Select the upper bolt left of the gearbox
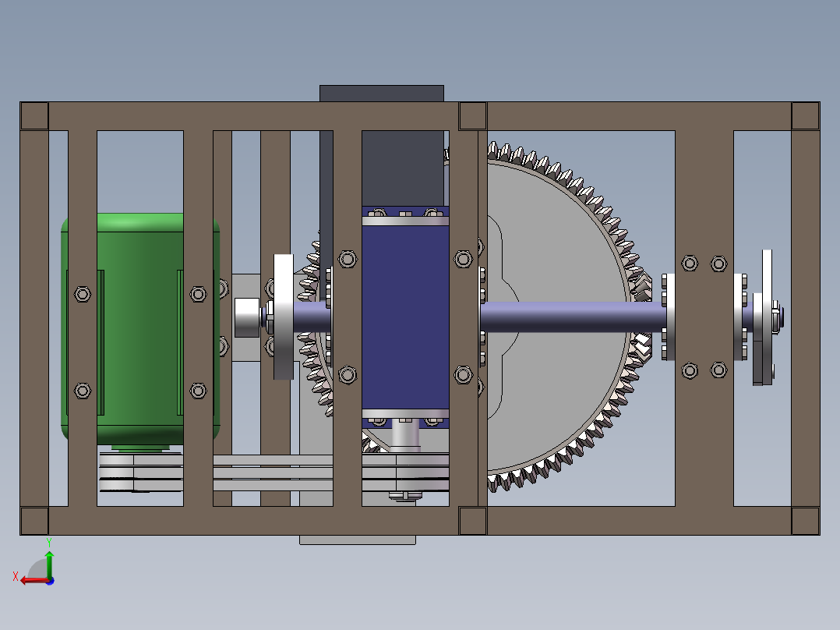The width and height of the screenshot is (840, 630). pos(348,260)
